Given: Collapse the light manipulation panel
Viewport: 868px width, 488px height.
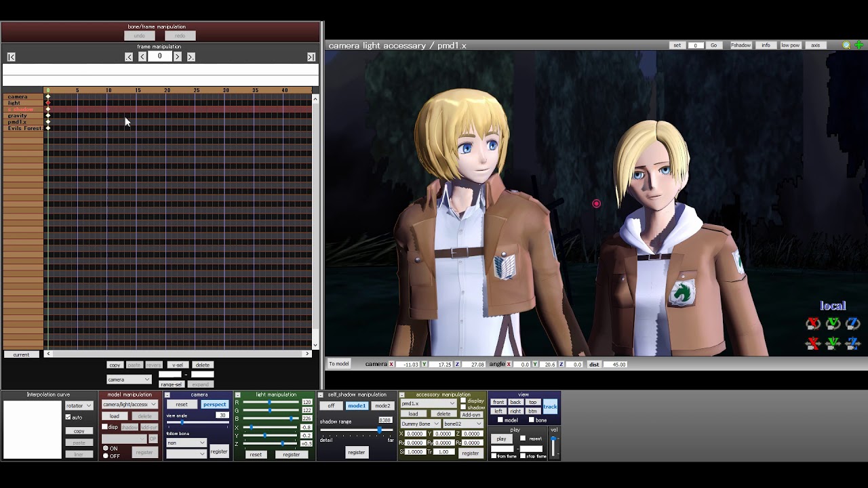Looking at the screenshot, I should click(x=237, y=395).
